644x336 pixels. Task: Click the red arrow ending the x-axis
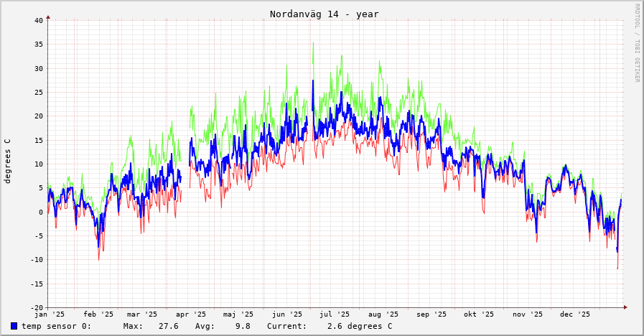click(625, 307)
